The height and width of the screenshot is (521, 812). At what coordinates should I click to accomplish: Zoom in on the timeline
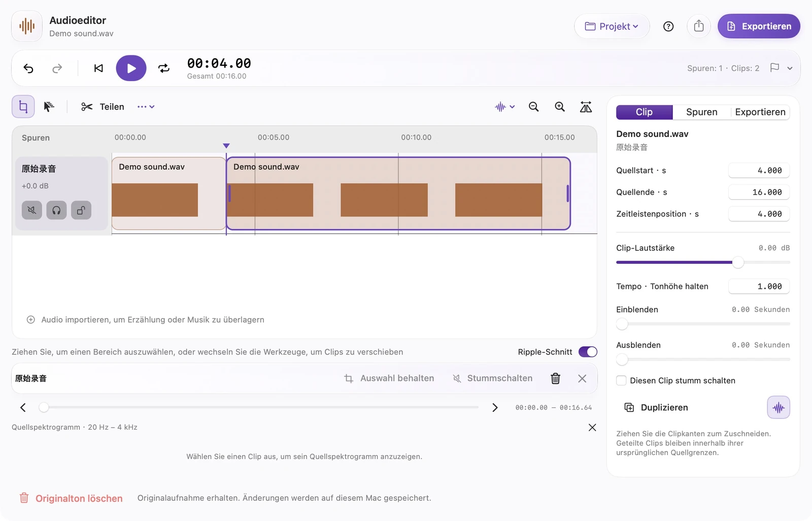(560, 107)
